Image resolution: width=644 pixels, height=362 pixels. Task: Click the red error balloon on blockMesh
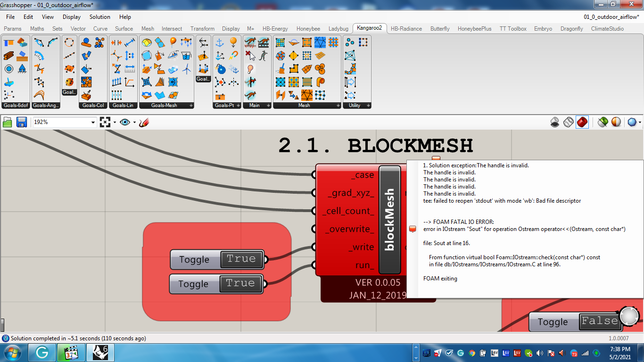point(436,159)
